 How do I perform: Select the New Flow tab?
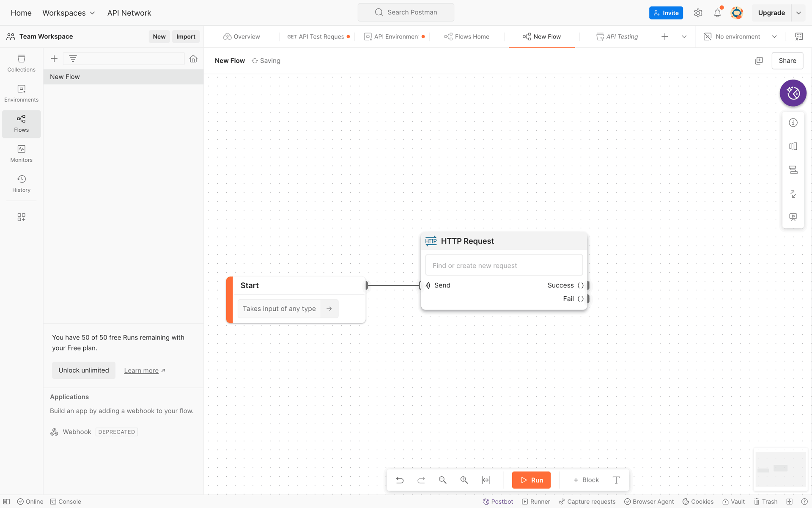point(542,36)
